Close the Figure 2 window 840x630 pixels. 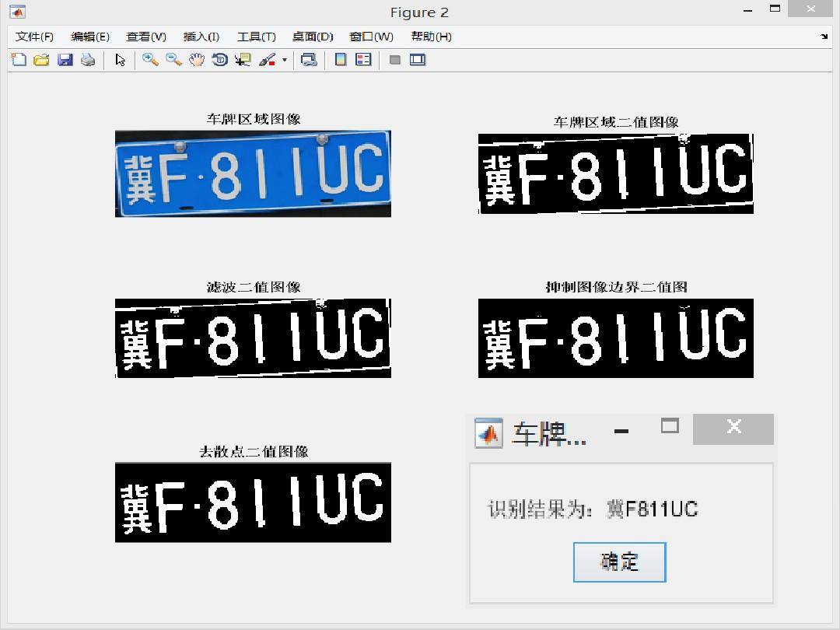click(x=810, y=9)
